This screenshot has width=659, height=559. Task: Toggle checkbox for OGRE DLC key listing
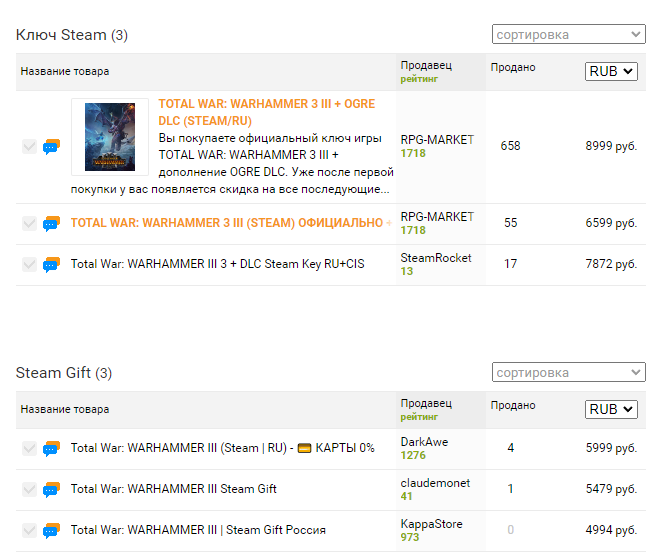[x=29, y=147]
